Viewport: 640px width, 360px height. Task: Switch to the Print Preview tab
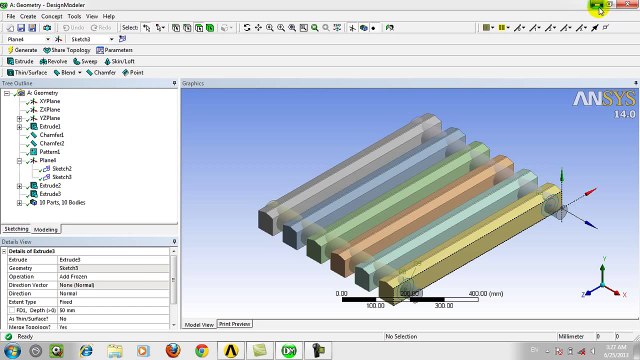234,324
